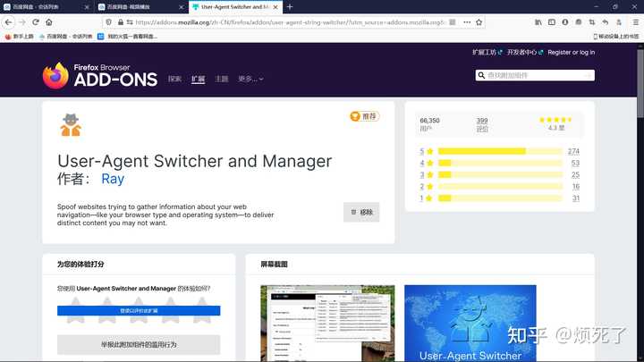Bookmark this page with the star
Image resolution: width=644 pixels, height=362 pixels.
[479, 22]
